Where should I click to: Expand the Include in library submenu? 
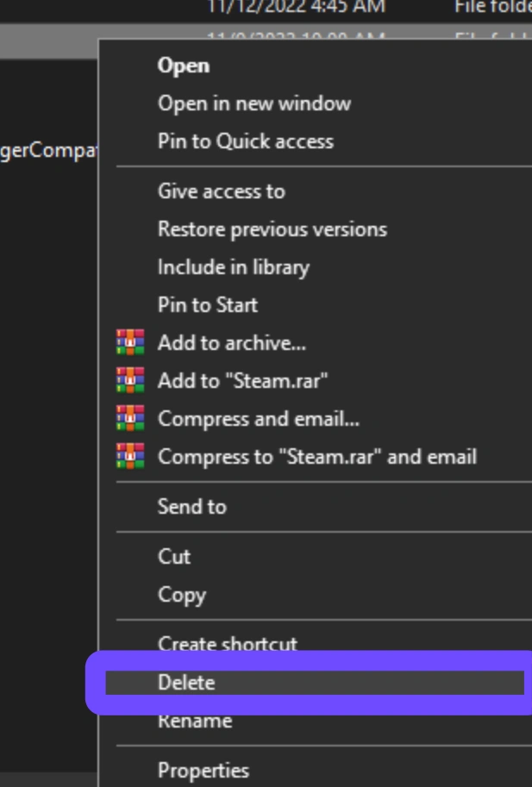click(x=233, y=267)
